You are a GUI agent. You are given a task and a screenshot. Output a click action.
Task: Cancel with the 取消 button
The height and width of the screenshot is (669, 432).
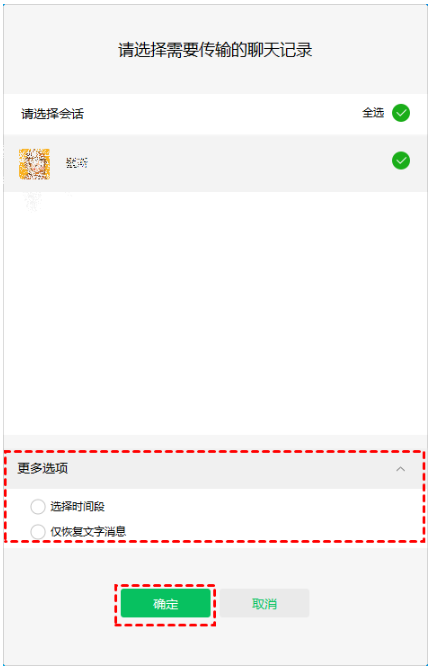point(264,603)
